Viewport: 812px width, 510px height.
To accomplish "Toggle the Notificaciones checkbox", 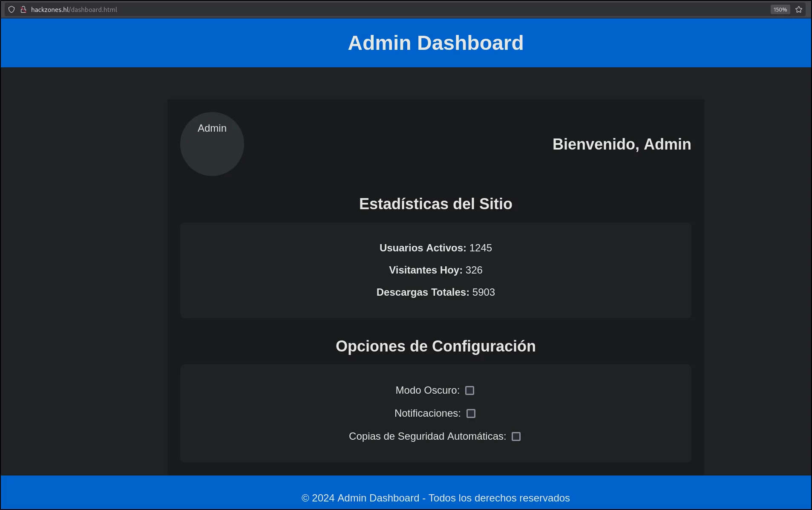I will pyautogui.click(x=471, y=413).
